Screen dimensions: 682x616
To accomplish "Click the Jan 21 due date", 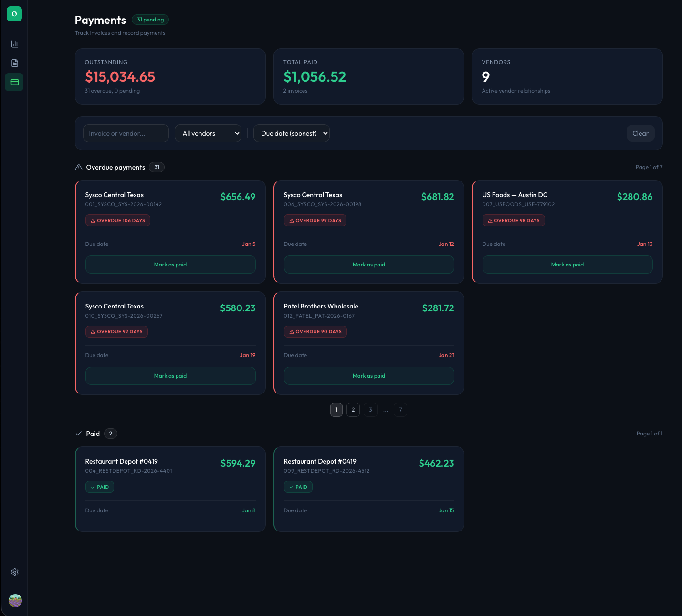I will (446, 355).
